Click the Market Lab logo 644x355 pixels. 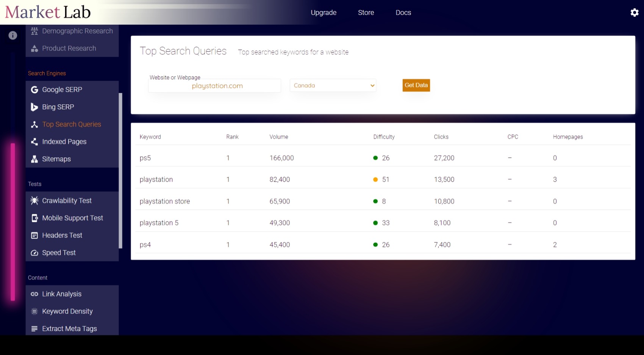click(48, 12)
